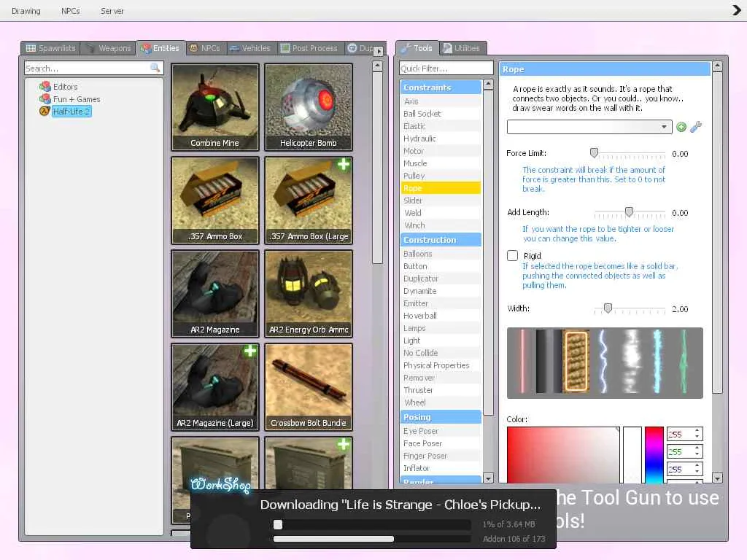The height and width of the screenshot is (560, 747).
Task: Switch to the Weapons tab
Action: (x=109, y=48)
